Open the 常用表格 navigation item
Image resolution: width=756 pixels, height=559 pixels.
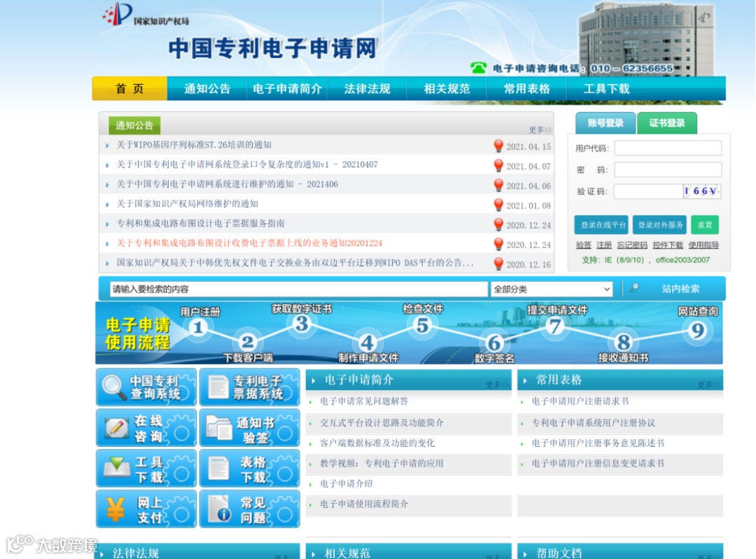click(526, 89)
